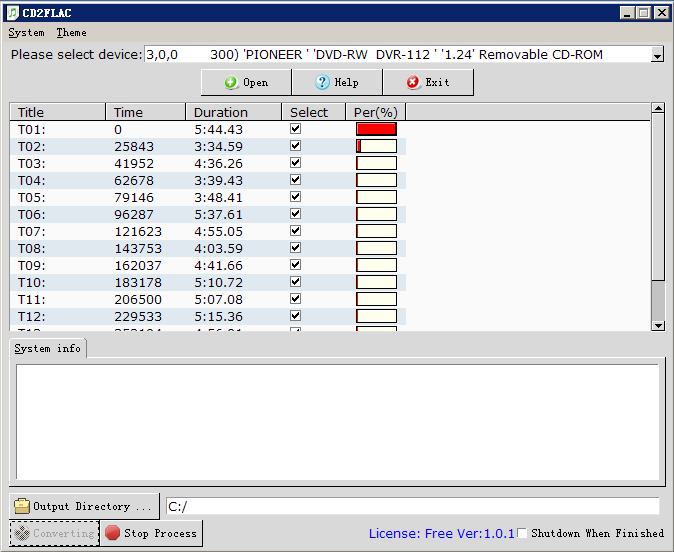Click the Open button
The image size is (674, 552).
click(246, 82)
